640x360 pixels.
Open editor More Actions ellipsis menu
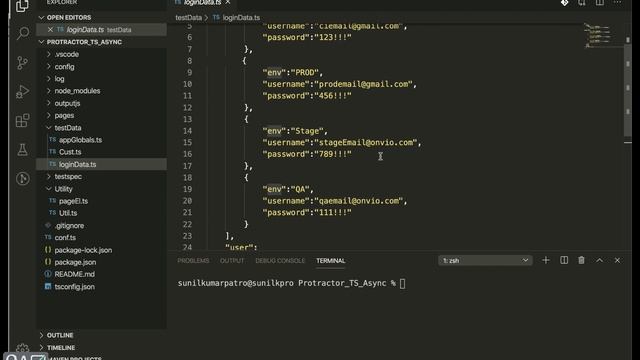point(618,3)
